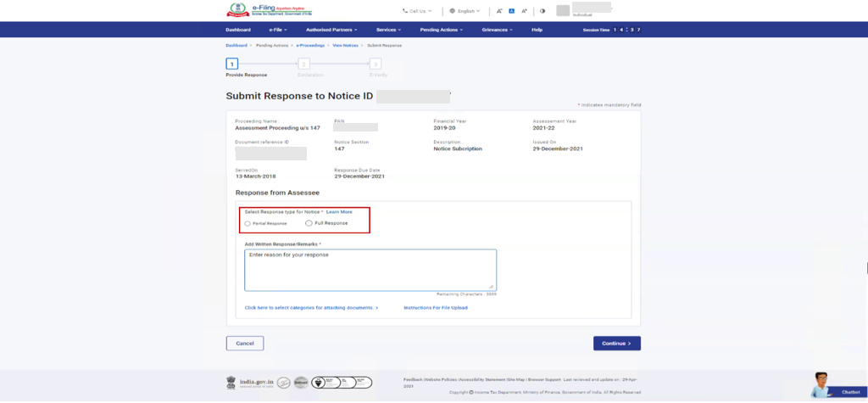Select the Full Response radio button
The width and height of the screenshot is (868, 403).
pos(309,223)
